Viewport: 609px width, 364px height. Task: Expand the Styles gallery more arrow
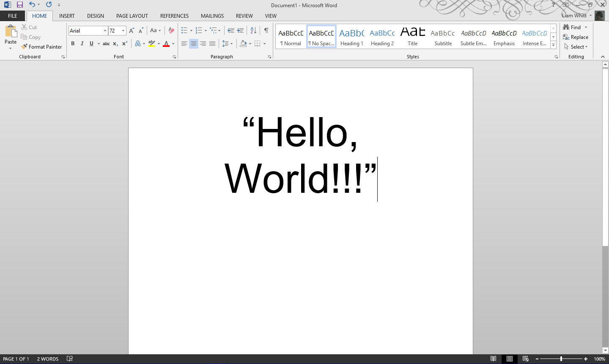pyautogui.click(x=553, y=45)
